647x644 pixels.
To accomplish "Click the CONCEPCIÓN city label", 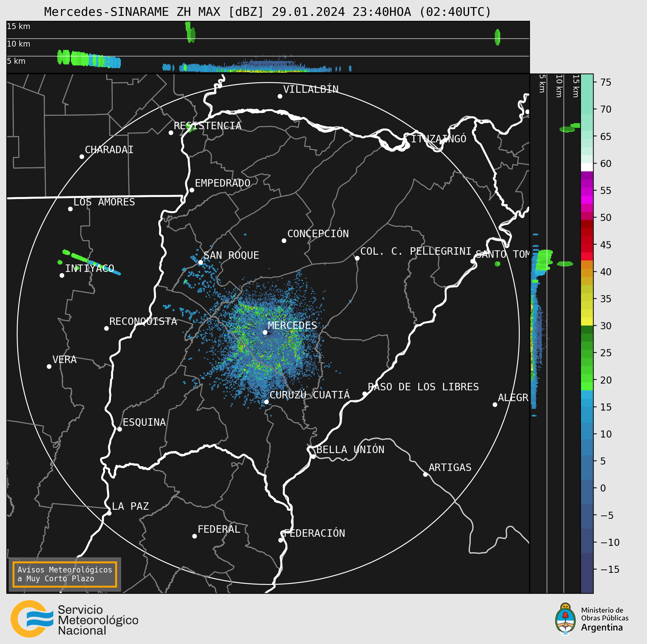I will [318, 234].
